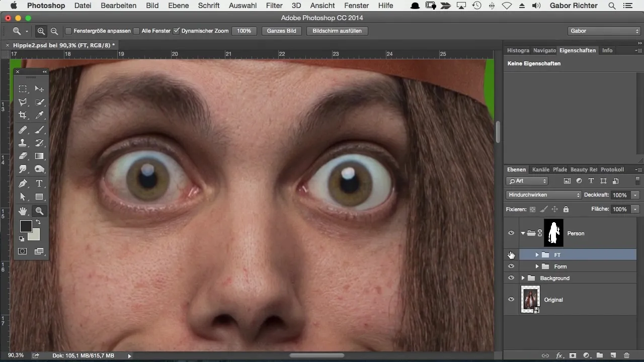Expand the Background group
This screenshot has width=644, height=362.
pyautogui.click(x=523, y=278)
